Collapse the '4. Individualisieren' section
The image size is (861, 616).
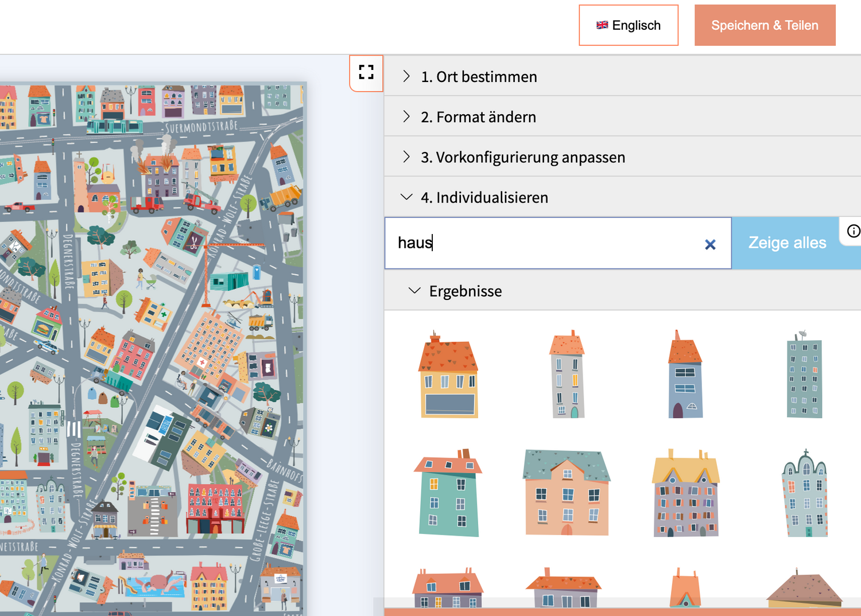484,197
